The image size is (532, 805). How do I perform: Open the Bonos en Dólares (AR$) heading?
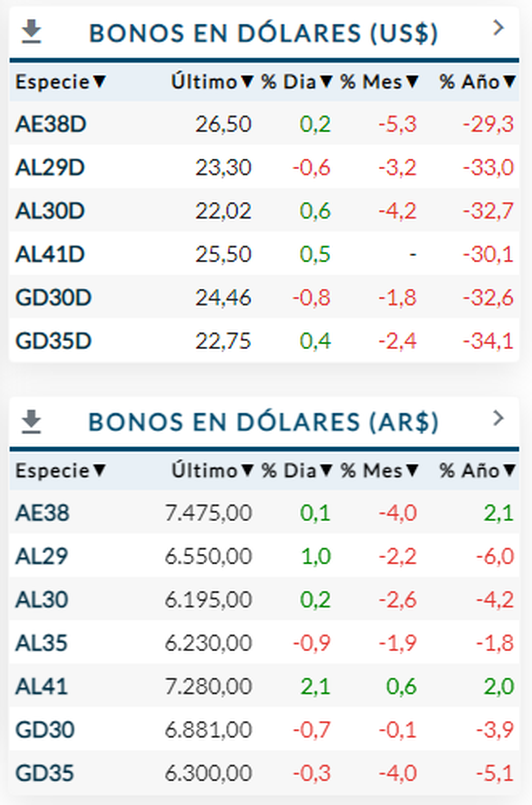pyautogui.click(x=263, y=422)
